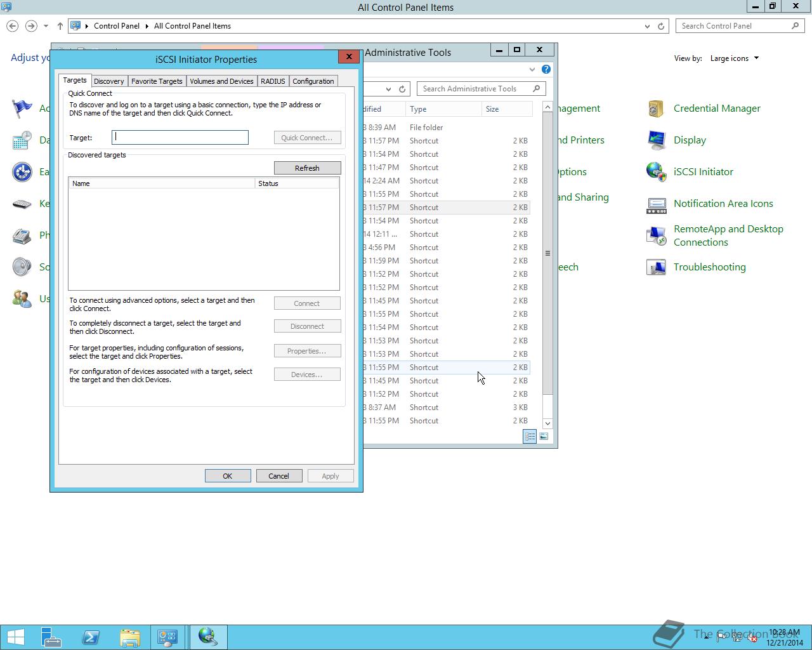Click the Notification Area Icons link text
Screen dimensions: 812x650
click(723, 204)
